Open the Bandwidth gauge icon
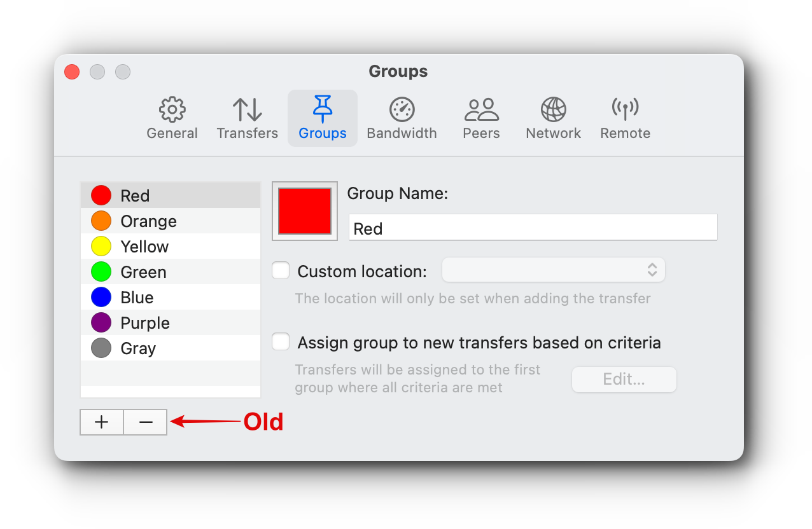 coord(402,110)
